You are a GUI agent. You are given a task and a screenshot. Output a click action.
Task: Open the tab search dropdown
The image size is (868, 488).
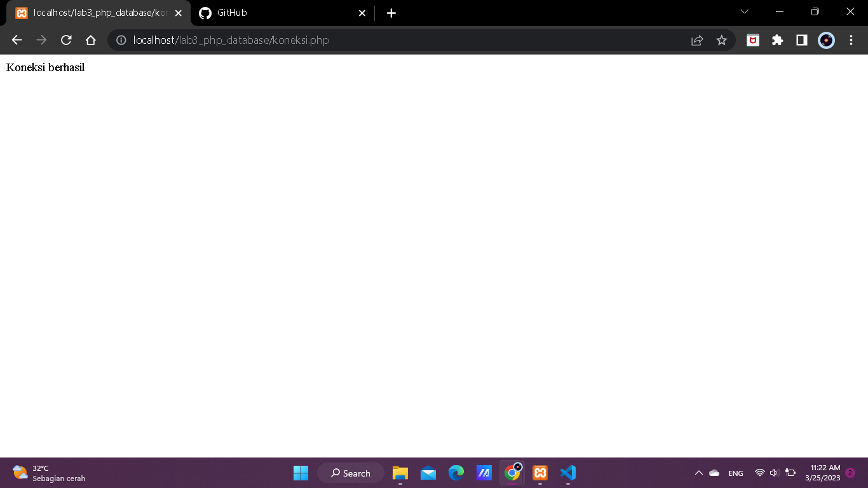(743, 11)
